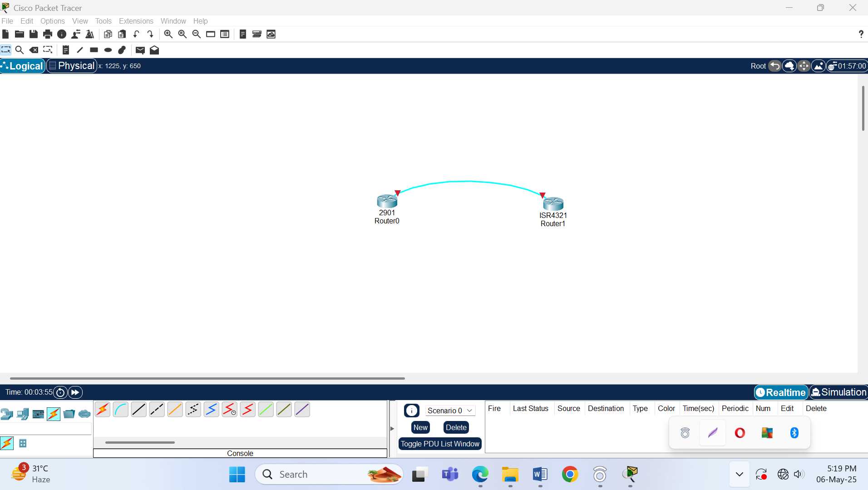Expand the PDU list panel arrow
This screenshot has width=868, height=490.
coord(392,428)
